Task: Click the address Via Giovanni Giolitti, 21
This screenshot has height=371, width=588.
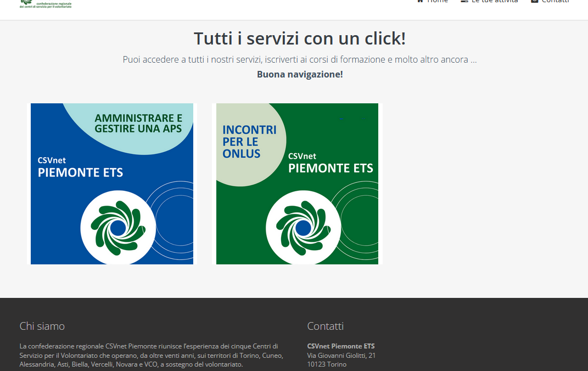Action: click(341, 355)
